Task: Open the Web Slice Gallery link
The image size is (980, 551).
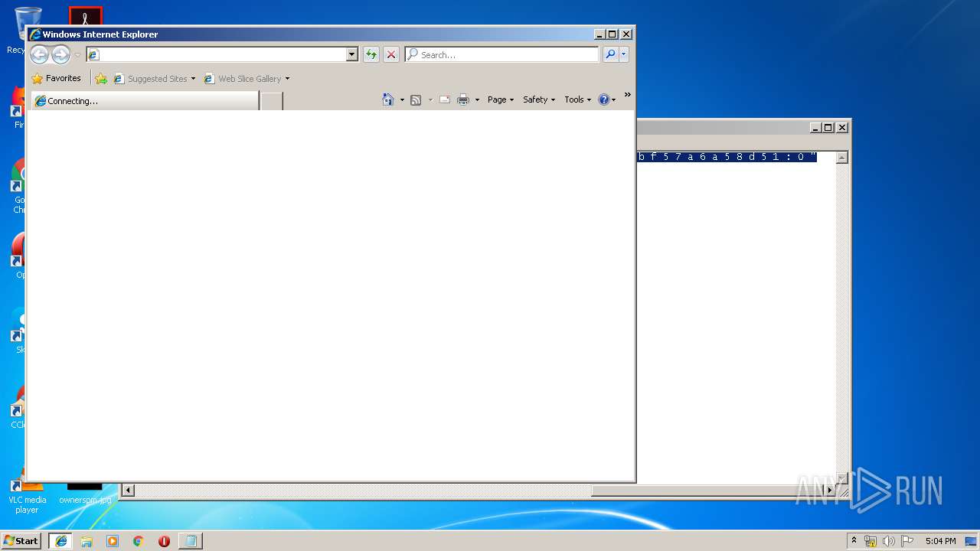Action: coord(242,78)
